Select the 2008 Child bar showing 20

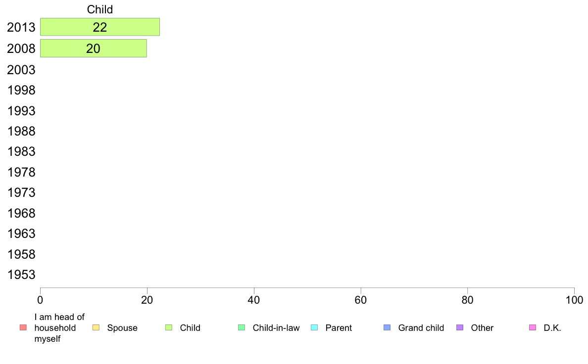tap(93, 48)
